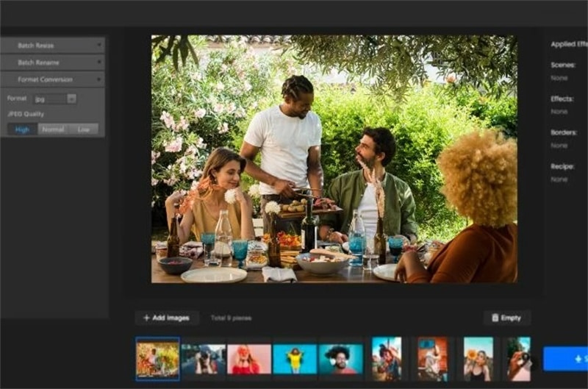Expand the Batch Resize section
This screenshot has width=588, height=389.
52,46
